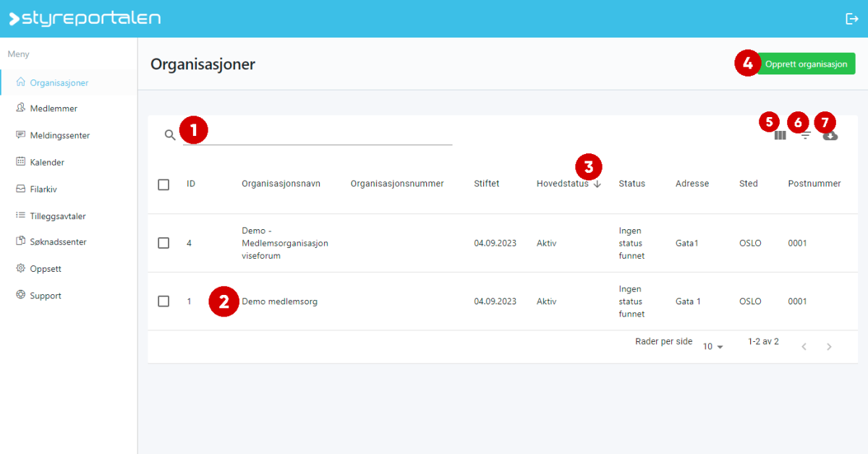
Task: Open Medlemmer in the sidebar menu
Action: coord(54,108)
